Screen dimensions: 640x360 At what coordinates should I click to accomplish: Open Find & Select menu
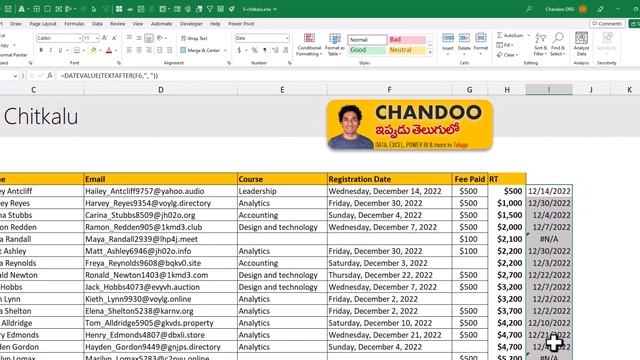click(x=558, y=44)
